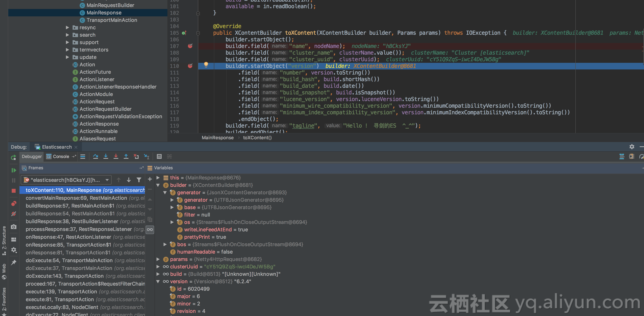
Task: Click the Run to Cursor icon
Action: point(147,156)
